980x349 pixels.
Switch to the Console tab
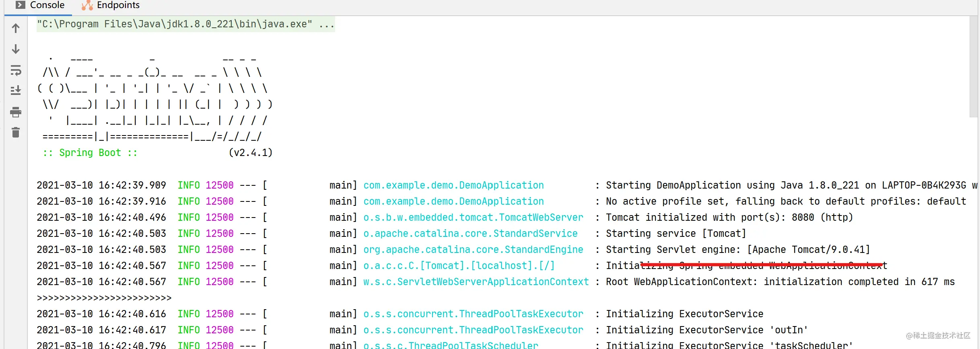[39, 5]
